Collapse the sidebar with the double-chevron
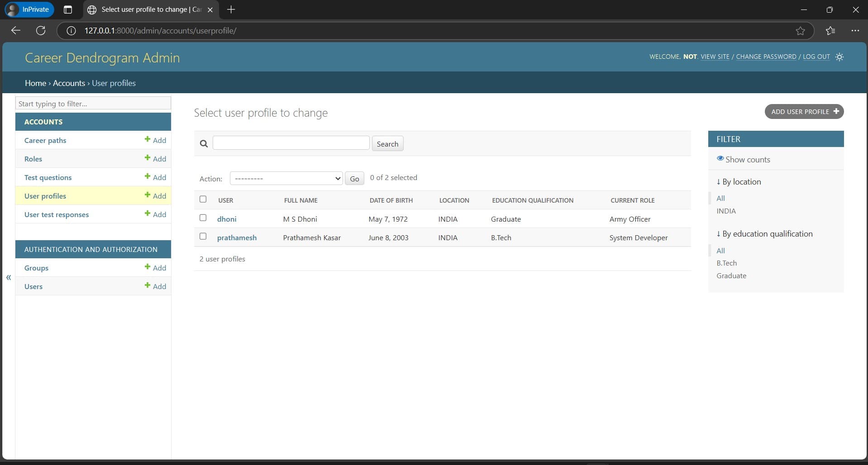This screenshot has height=465, width=868. click(x=9, y=277)
